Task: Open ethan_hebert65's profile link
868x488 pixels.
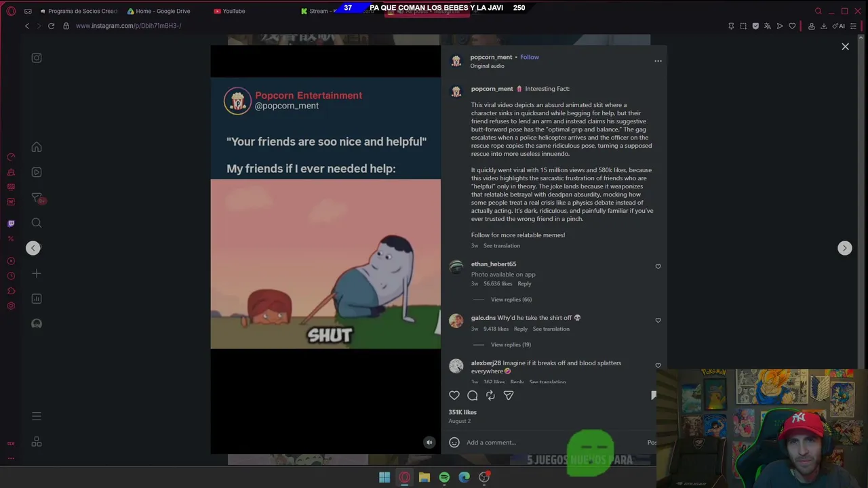Action: tap(494, 264)
